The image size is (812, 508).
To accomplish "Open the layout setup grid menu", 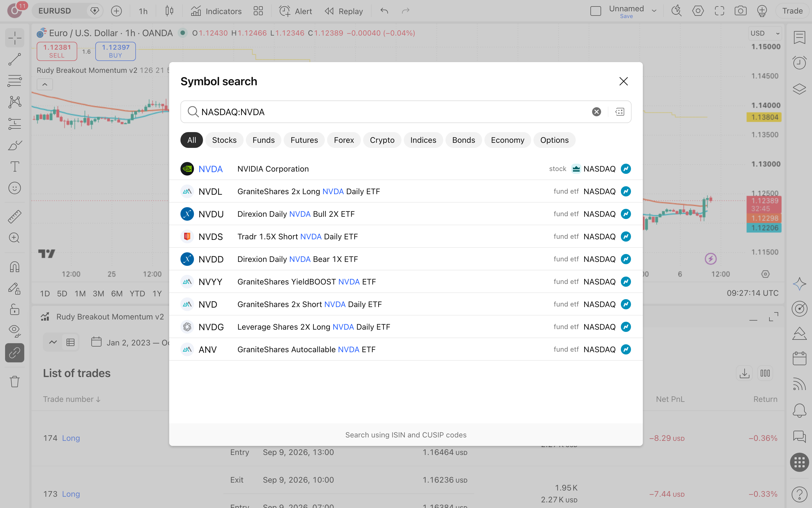I will click(258, 11).
